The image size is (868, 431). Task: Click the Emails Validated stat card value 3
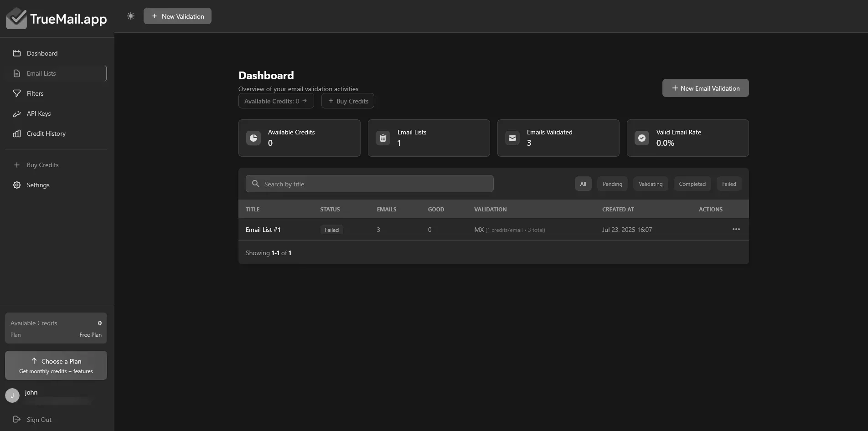point(529,143)
